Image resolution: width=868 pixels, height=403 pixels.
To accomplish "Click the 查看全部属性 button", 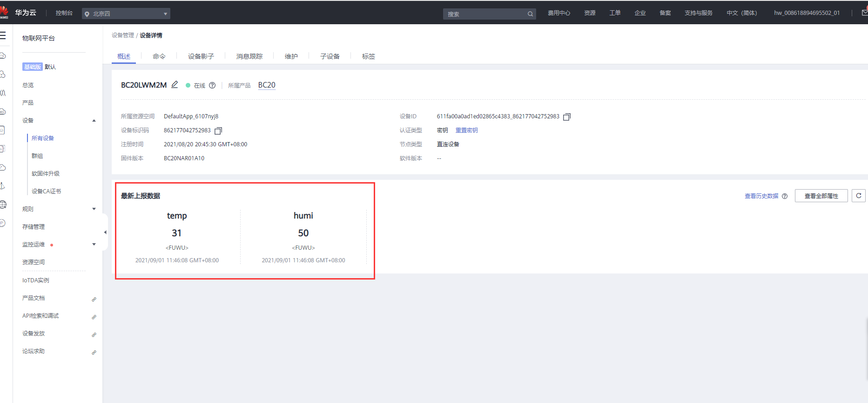I will [x=821, y=196].
